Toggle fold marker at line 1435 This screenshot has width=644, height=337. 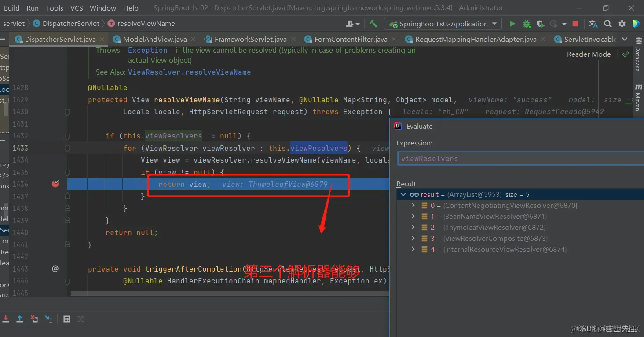[x=67, y=172]
